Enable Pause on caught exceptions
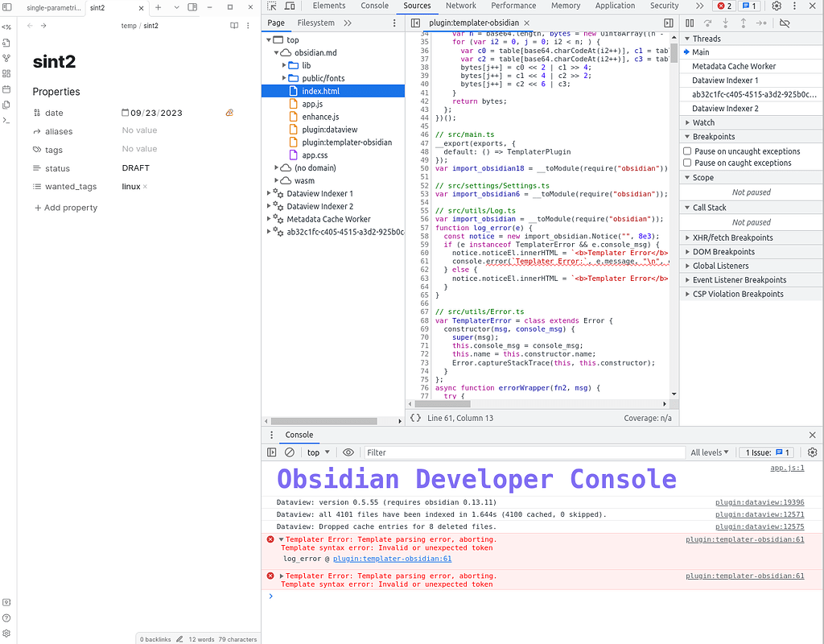The height and width of the screenshot is (644, 824). pos(689,163)
